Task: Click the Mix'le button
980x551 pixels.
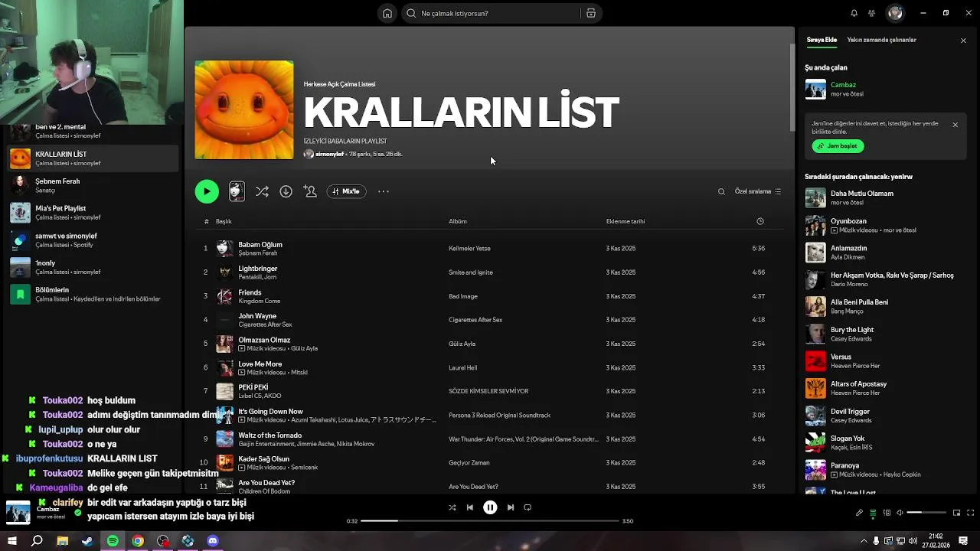Action: pyautogui.click(x=346, y=191)
